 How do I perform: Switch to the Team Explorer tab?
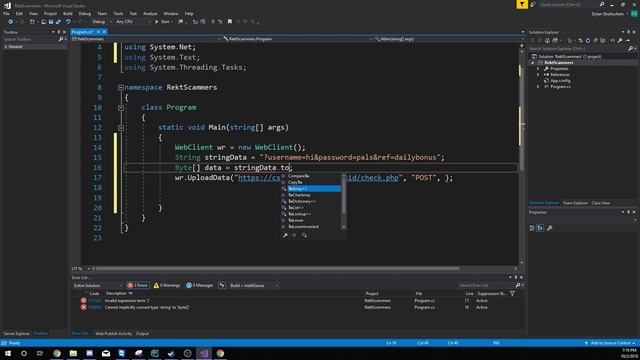point(575,203)
